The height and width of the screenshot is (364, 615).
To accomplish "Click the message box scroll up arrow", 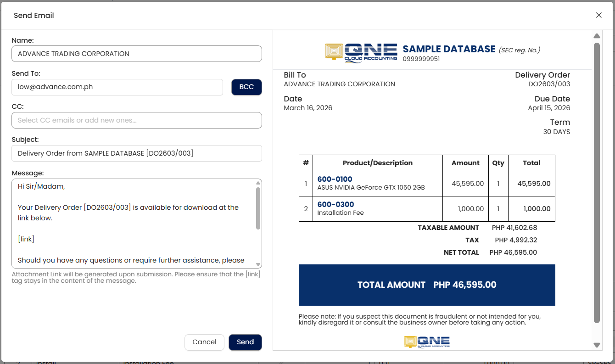I will tap(258, 183).
